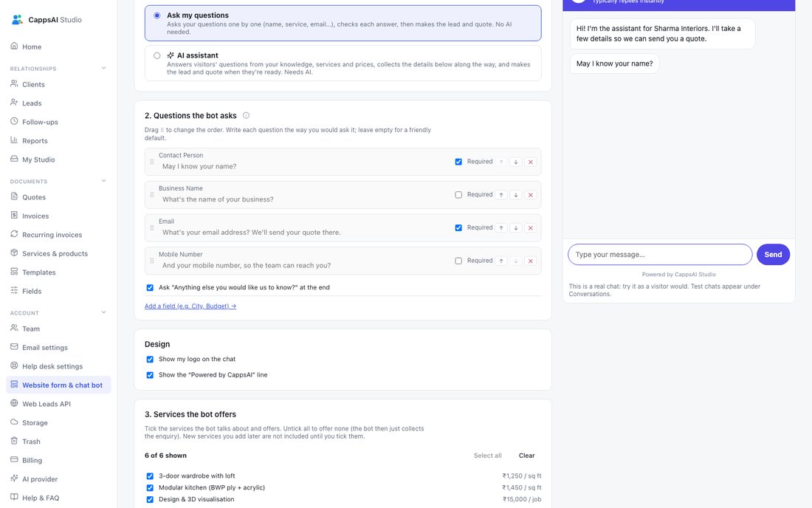
Task: Edit the business name question text
Action: click(304, 199)
